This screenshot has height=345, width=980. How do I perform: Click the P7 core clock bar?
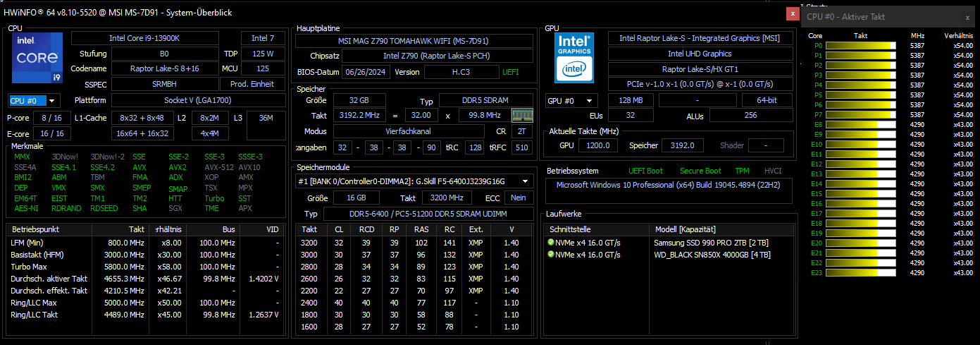(860, 114)
